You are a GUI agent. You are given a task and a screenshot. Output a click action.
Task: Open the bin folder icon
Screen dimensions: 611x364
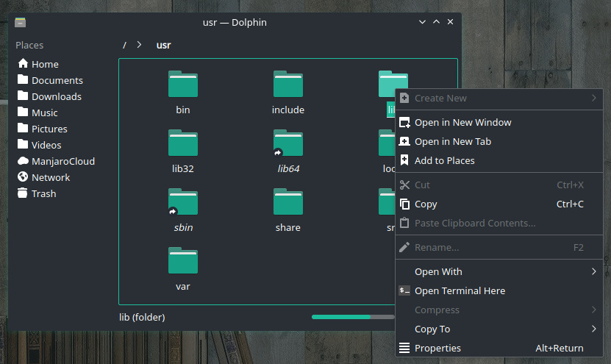pos(183,84)
